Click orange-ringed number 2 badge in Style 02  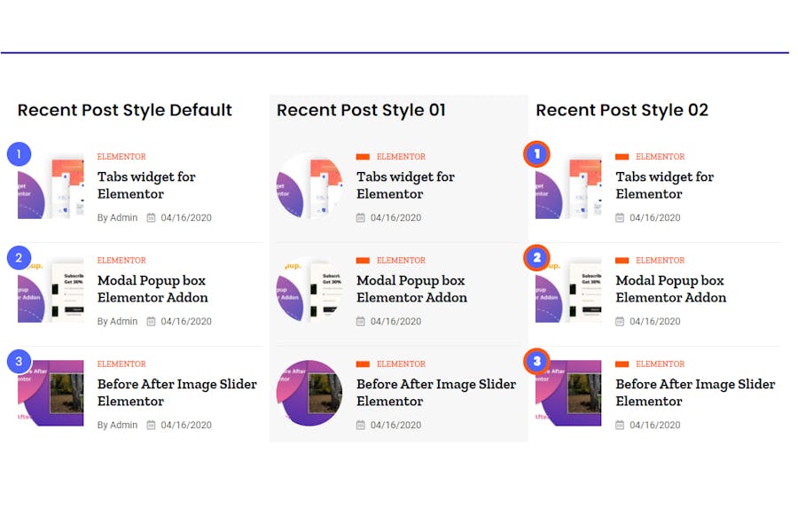point(536,258)
